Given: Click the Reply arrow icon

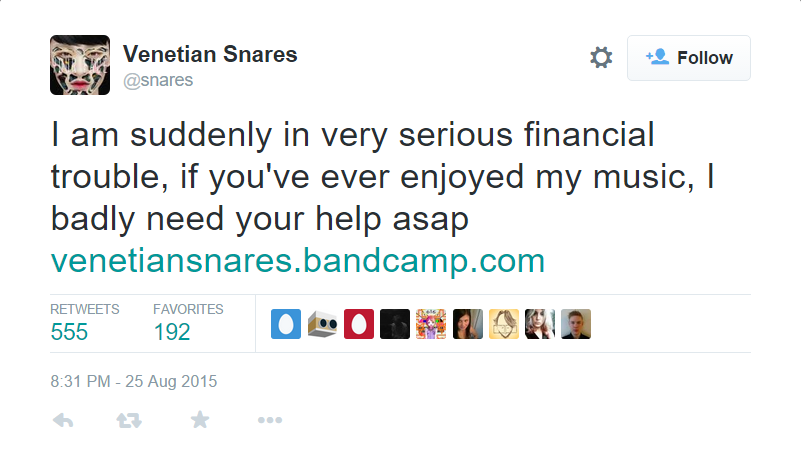Looking at the screenshot, I should (63, 421).
